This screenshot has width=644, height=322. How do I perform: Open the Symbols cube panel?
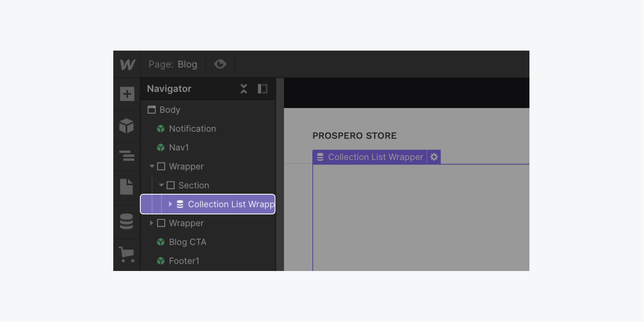coord(127,126)
